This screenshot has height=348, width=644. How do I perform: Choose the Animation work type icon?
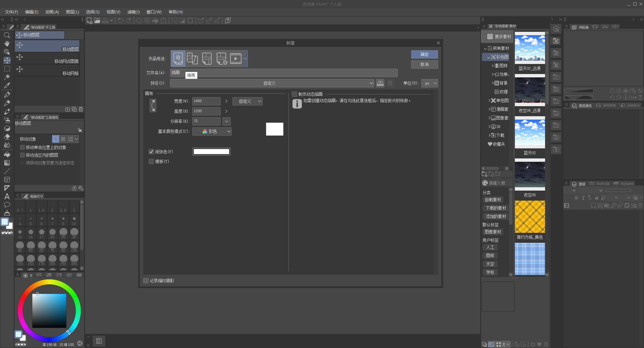(236, 59)
